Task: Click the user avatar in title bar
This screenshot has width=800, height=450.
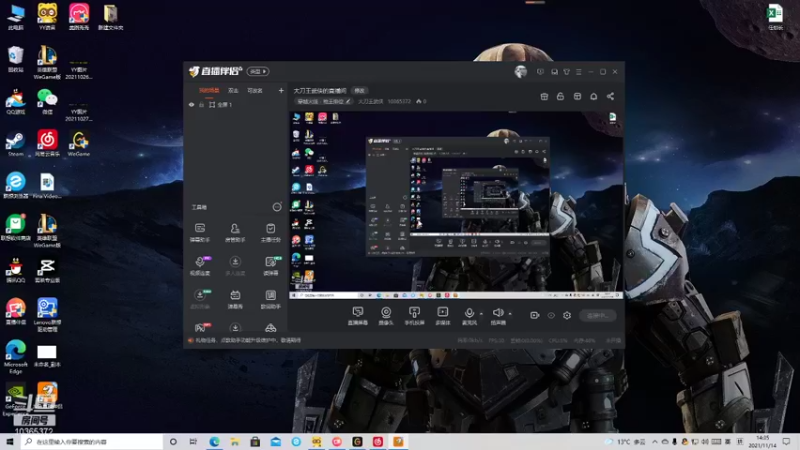Action: pos(520,72)
